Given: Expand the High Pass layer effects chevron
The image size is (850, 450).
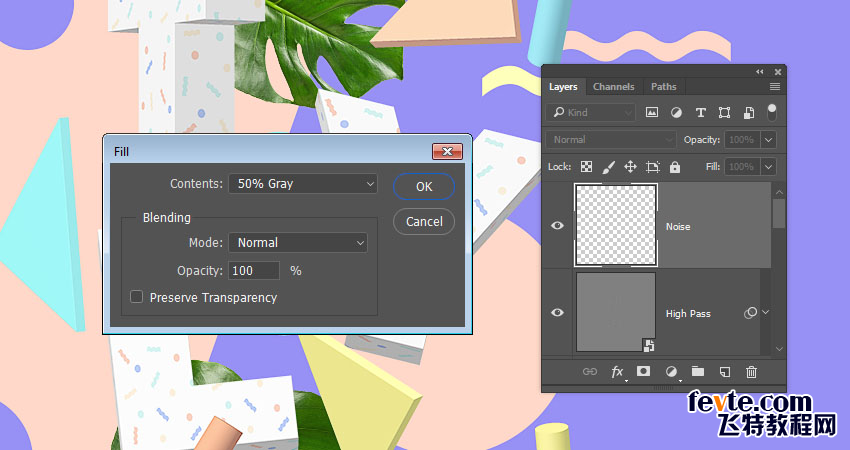Looking at the screenshot, I should (766, 312).
